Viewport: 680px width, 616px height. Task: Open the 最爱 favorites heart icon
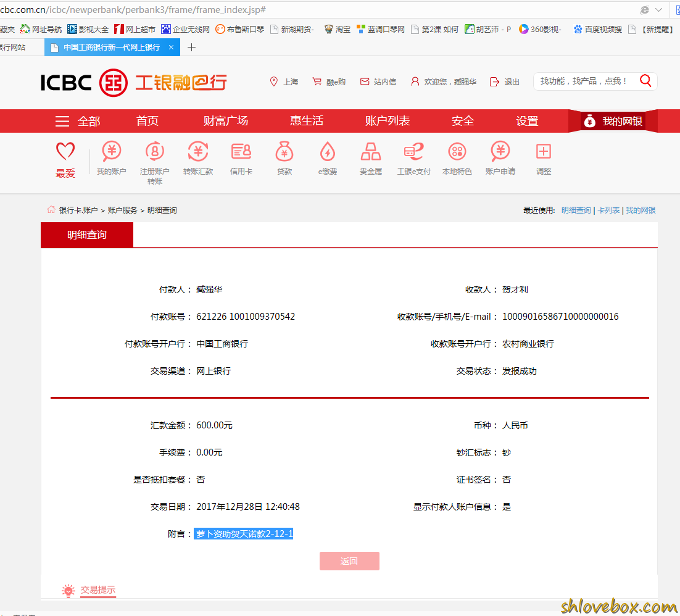click(x=65, y=151)
